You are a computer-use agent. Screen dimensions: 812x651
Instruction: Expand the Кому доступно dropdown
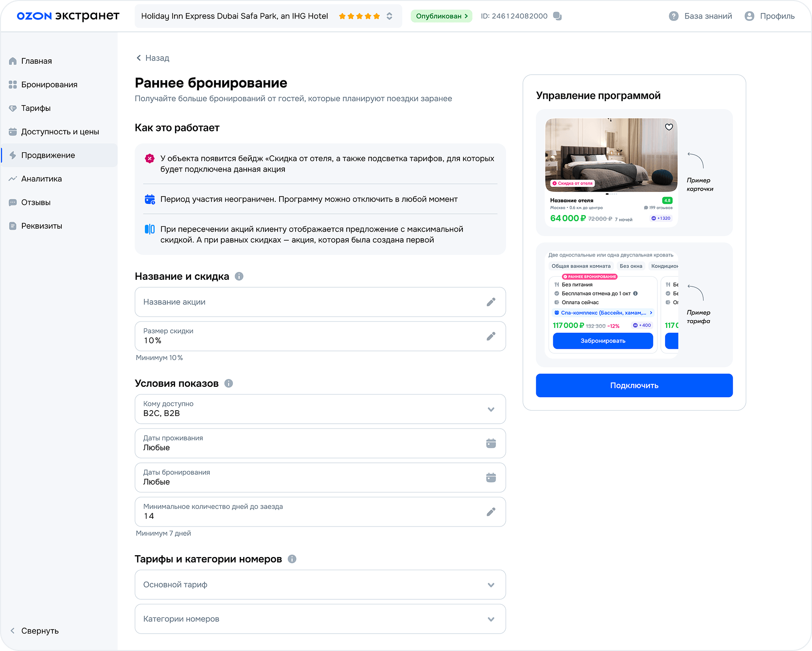[x=491, y=409]
